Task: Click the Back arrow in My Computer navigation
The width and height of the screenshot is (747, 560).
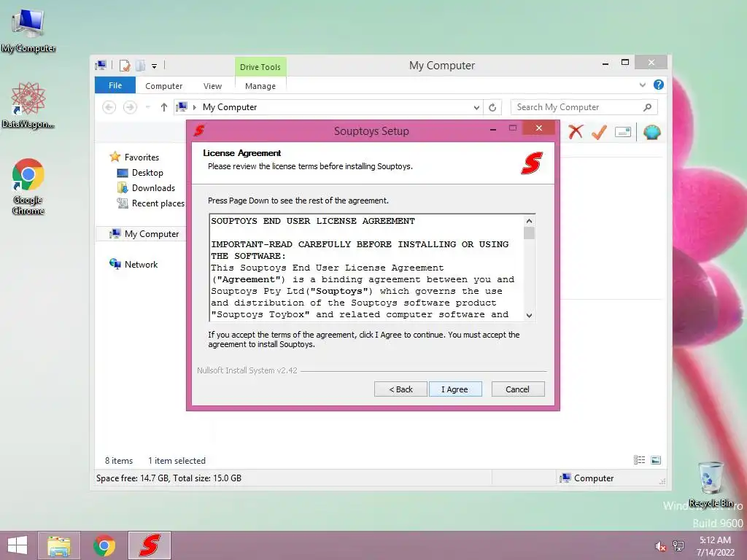Action: click(109, 107)
